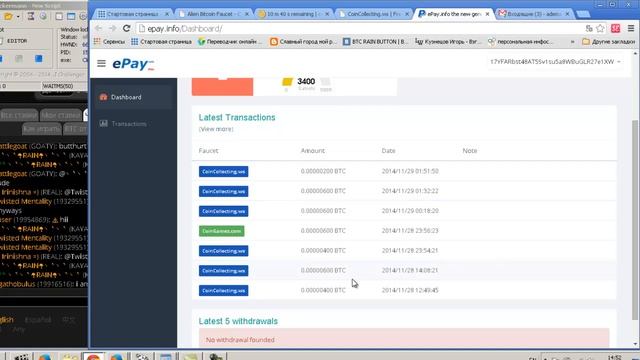The width and height of the screenshot is (640, 360).
Task: Expand the bookmarks overflow chevron
Action: coord(572,42)
